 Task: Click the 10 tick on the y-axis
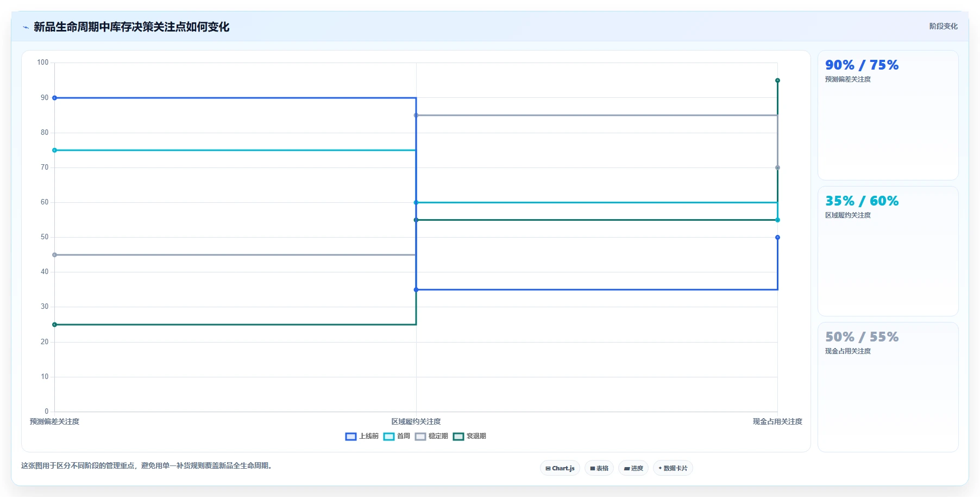coord(45,377)
